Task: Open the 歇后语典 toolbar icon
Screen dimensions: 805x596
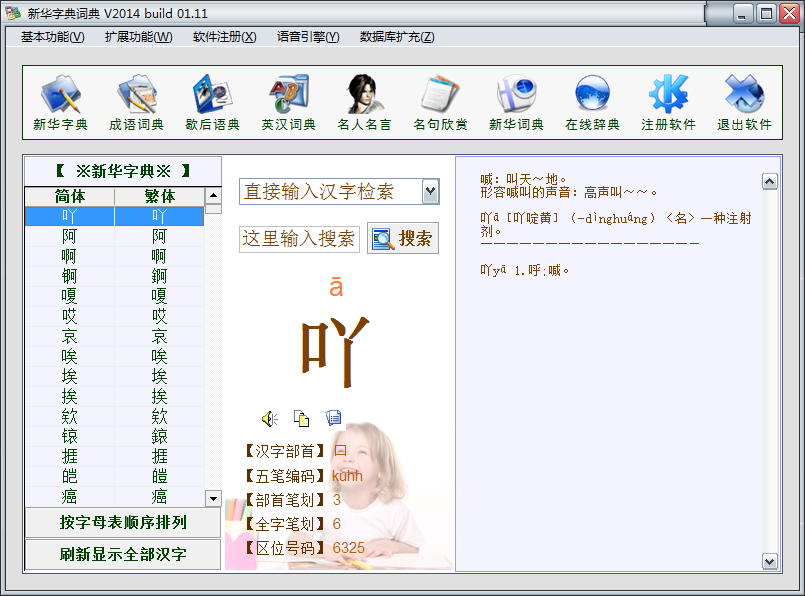Action: (x=213, y=102)
